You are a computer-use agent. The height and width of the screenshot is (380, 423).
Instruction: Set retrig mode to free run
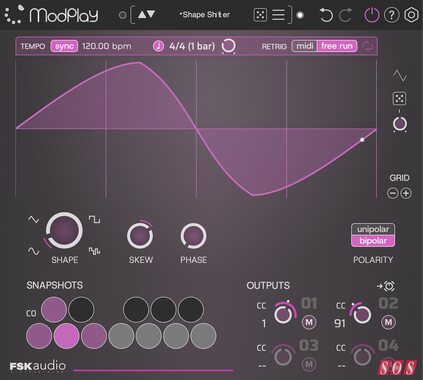tap(337, 46)
